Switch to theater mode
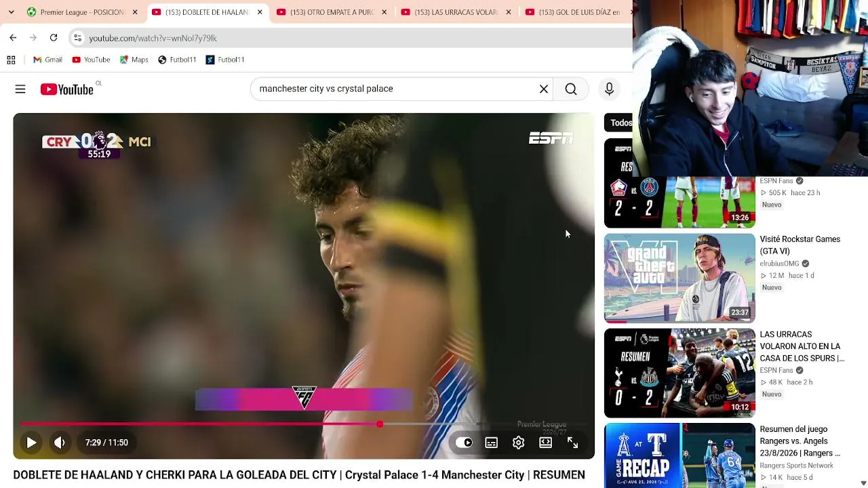Viewport: 868px width, 488px height. [545, 443]
